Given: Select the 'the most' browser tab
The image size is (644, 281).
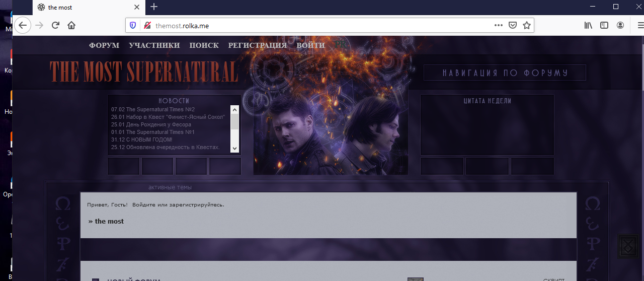Looking at the screenshot, I should coord(89,7).
